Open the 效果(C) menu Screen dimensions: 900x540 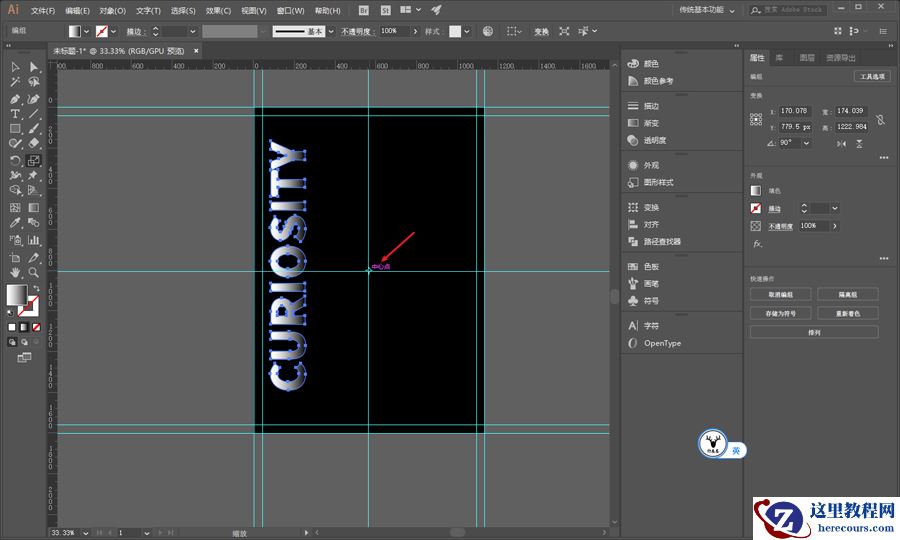pos(218,10)
